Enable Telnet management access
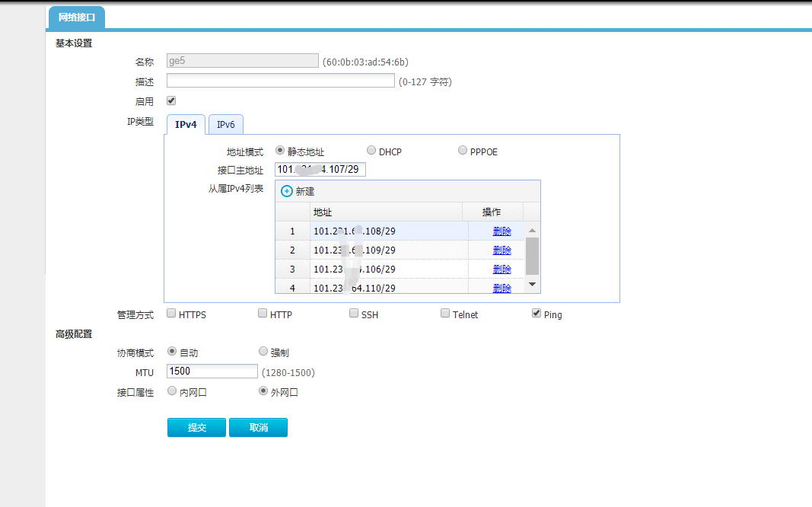The width and height of the screenshot is (812, 507). (x=445, y=314)
